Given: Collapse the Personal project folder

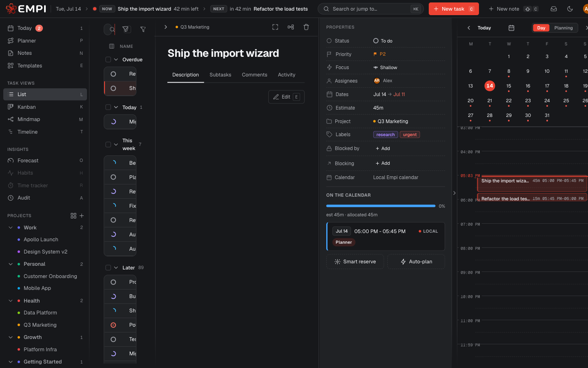Looking at the screenshot, I should (x=11, y=264).
